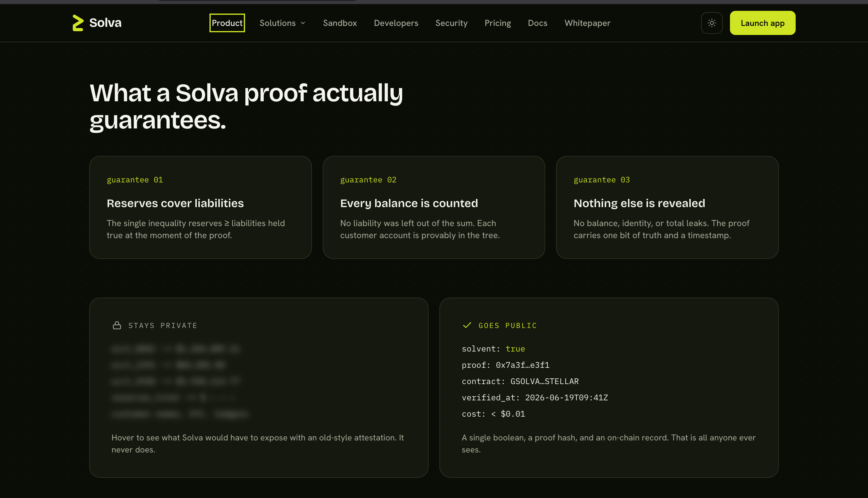Click the Solva wordmark text
Screen dimensions: 868x498
point(105,23)
